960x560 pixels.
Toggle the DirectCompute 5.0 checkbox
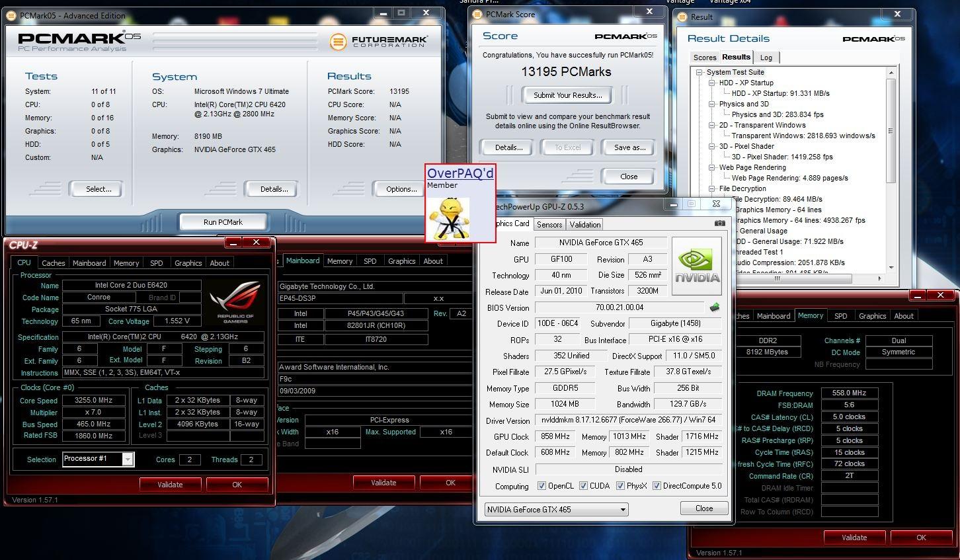click(657, 486)
